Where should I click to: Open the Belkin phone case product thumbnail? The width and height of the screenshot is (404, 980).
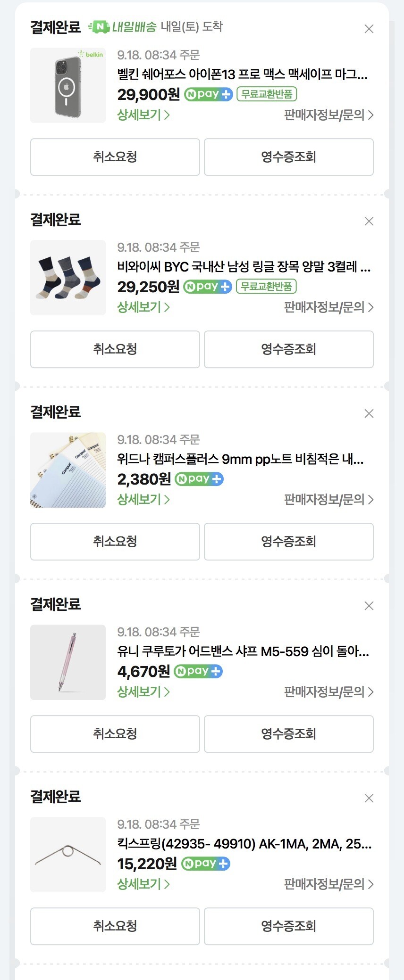point(68,85)
